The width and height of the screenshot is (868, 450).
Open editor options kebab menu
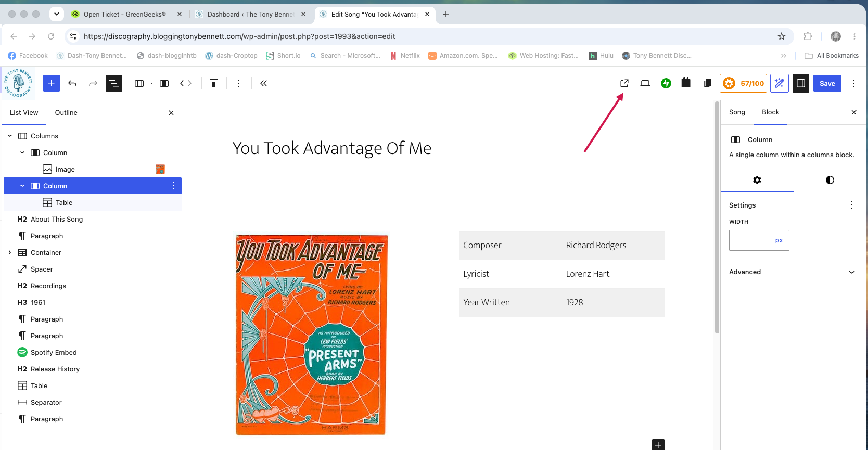(854, 83)
